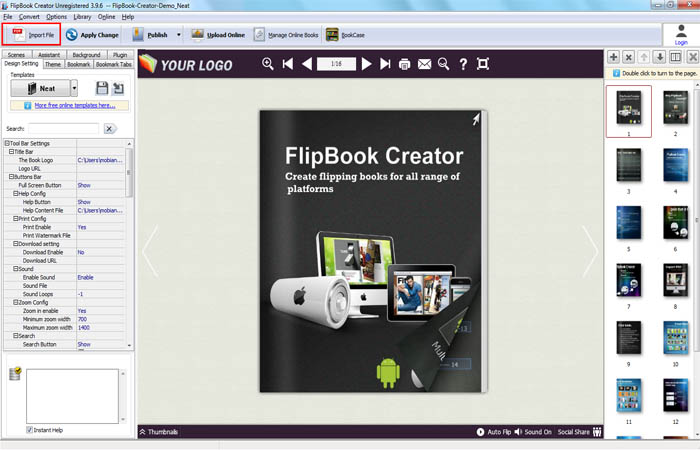Switch to the Plugin tab

[120, 55]
